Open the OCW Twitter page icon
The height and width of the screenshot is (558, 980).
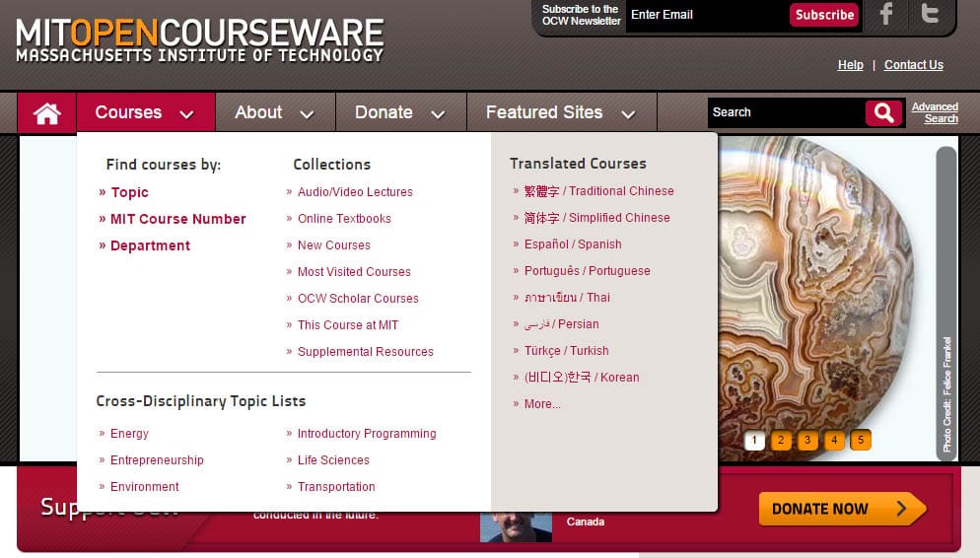pos(930,13)
